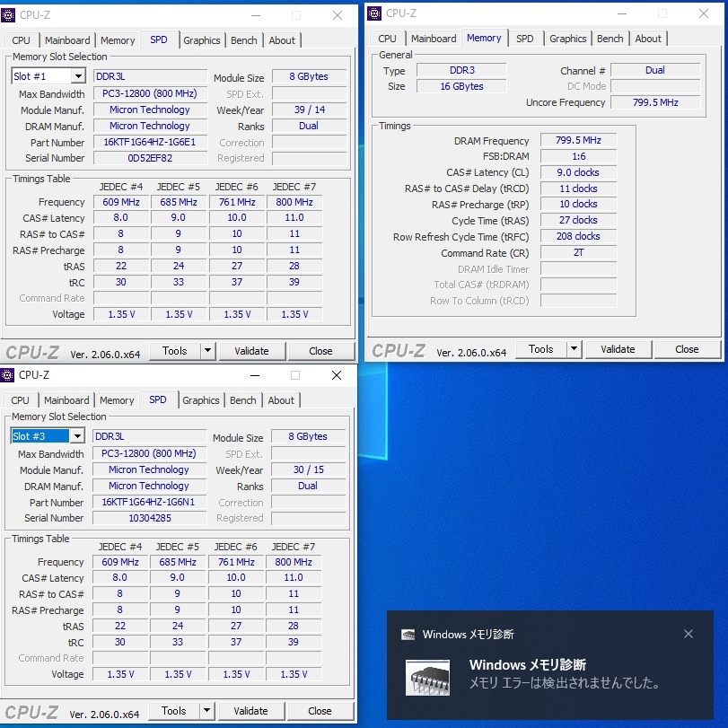The height and width of the screenshot is (728, 728).
Task: Close top-right CPU-Z window with X
Action: click(704, 14)
